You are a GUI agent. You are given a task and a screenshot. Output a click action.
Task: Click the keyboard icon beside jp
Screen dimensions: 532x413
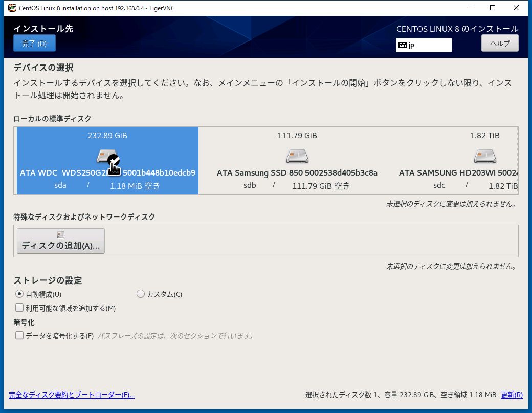coord(403,45)
